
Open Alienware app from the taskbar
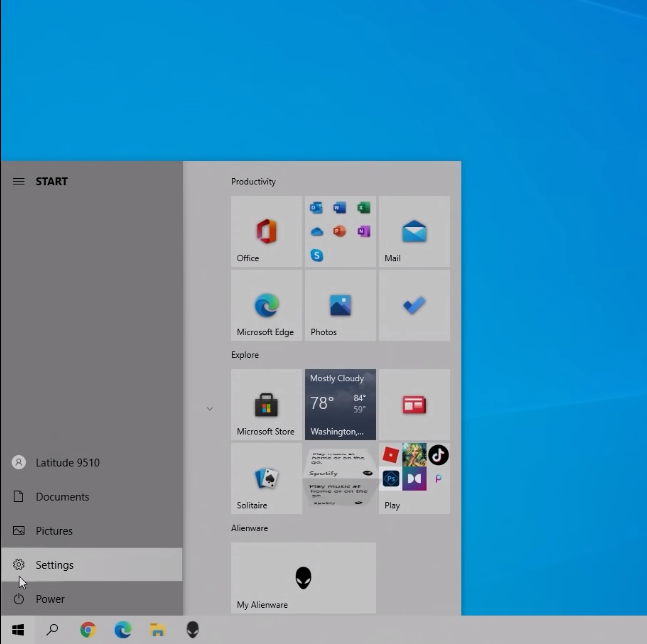pyautogui.click(x=192, y=630)
